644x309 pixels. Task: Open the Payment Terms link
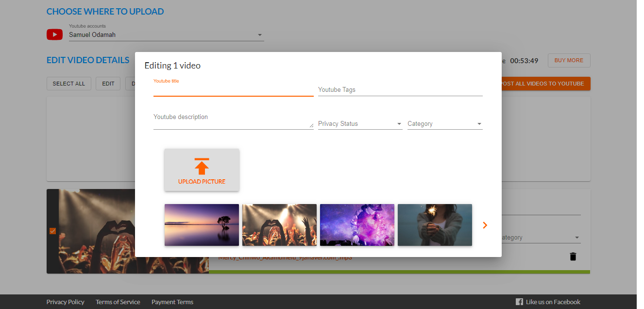click(x=172, y=302)
